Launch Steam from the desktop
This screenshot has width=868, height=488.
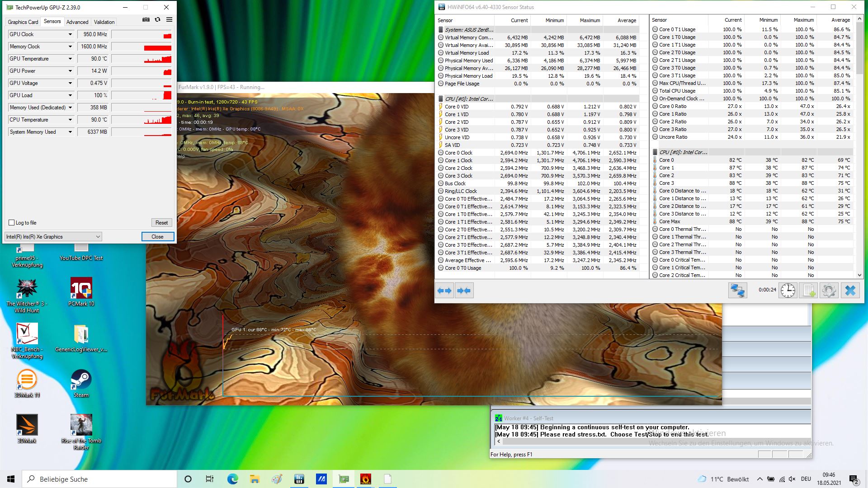click(81, 383)
